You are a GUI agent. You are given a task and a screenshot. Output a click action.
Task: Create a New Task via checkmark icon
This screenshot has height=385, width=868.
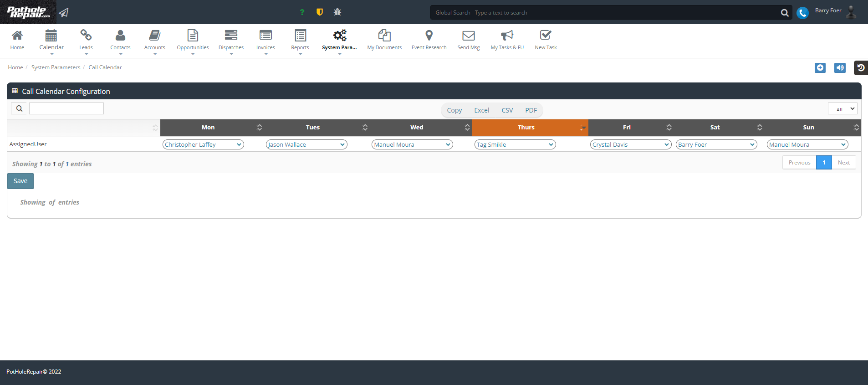[x=546, y=35]
